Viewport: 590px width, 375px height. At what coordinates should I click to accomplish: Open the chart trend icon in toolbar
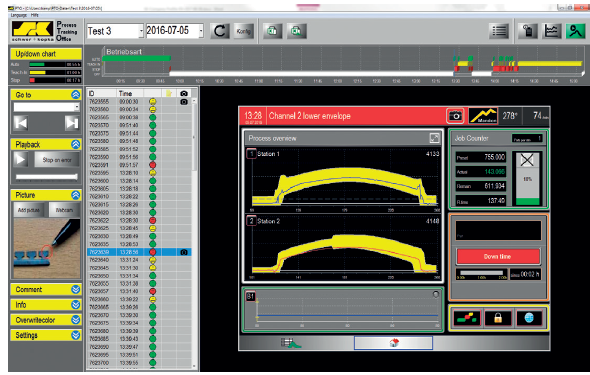coord(552,31)
